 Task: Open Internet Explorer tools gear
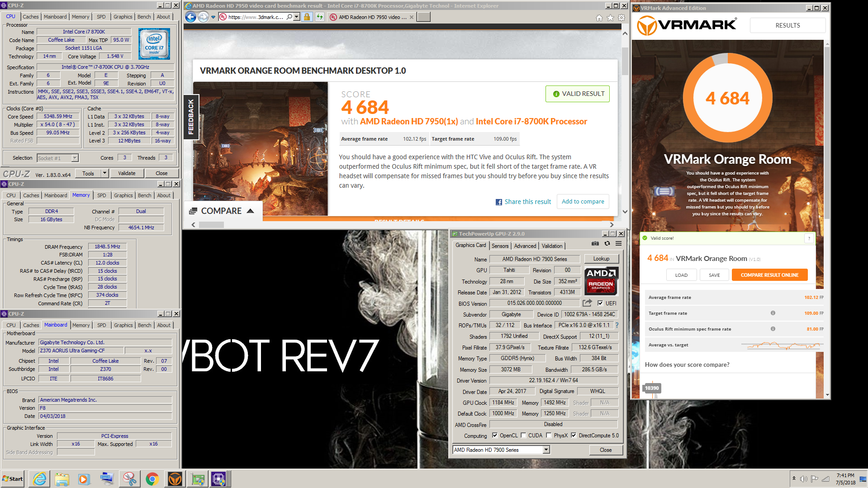coord(621,18)
